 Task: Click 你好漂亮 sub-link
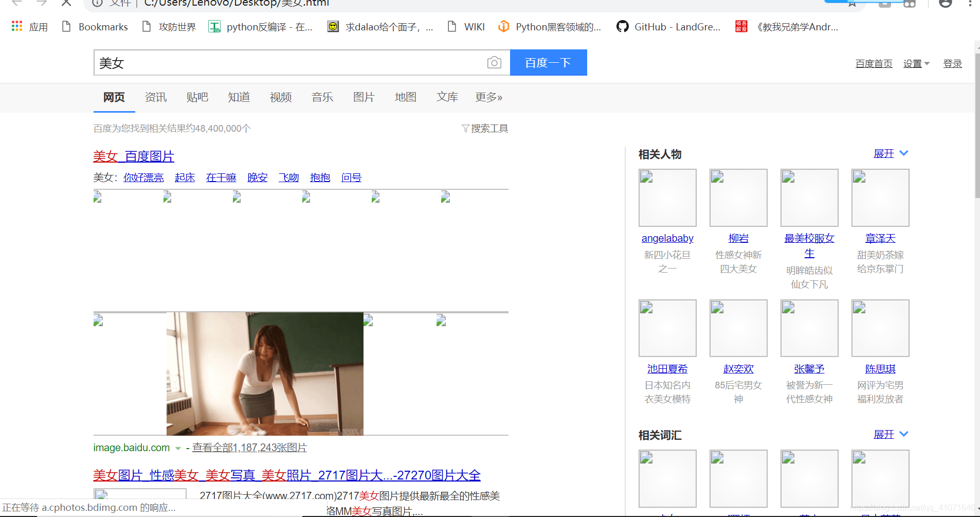pyautogui.click(x=143, y=177)
